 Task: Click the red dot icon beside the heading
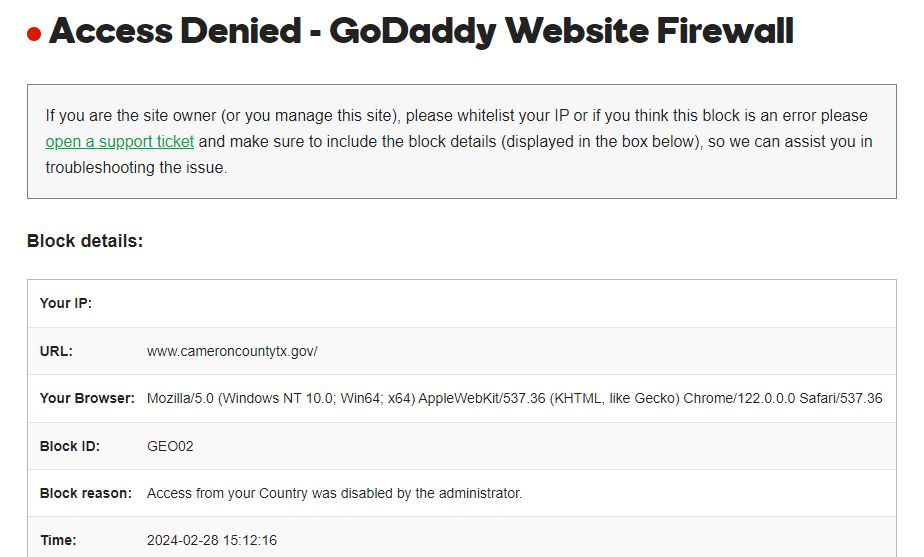(x=34, y=35)
